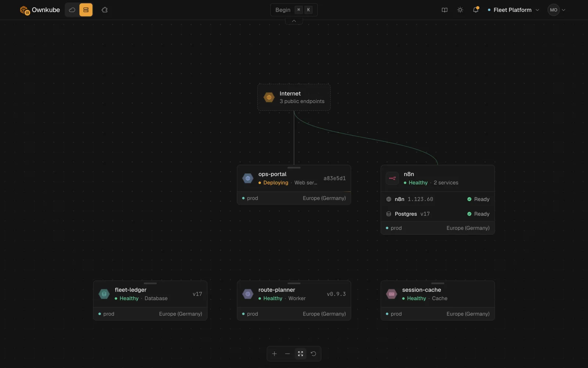Open the Begin command search box
This screenshot has height=368, width=588.
point(294,10)
